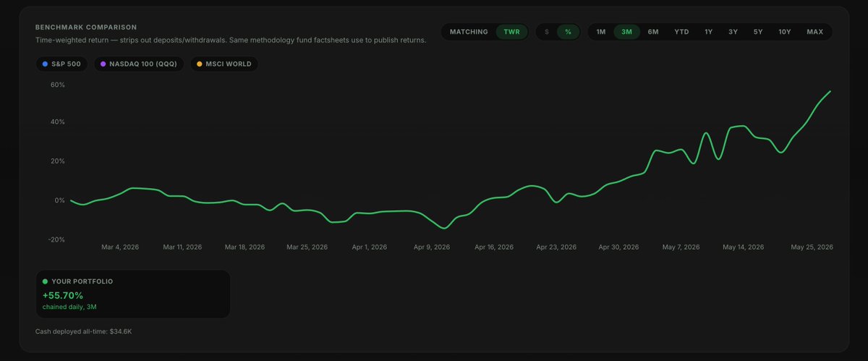Select the 1Y time range
The width and height of the screenshot is (868, 361).
tap(708, 32)
